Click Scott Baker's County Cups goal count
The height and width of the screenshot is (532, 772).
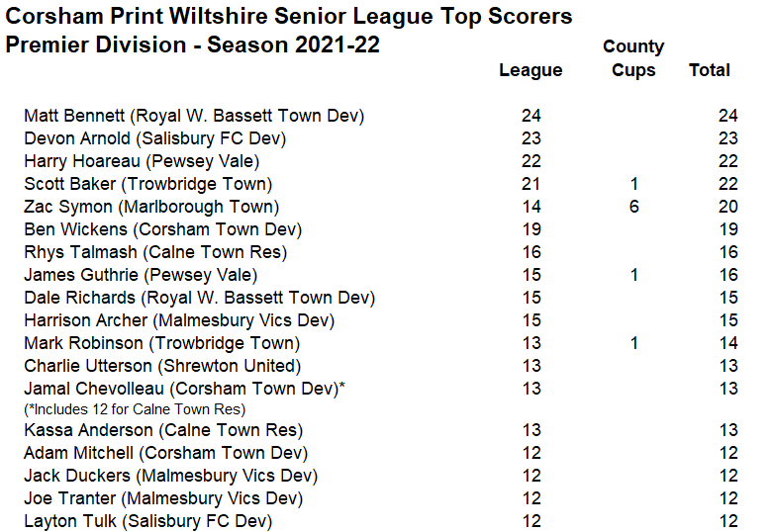(634, 184)
